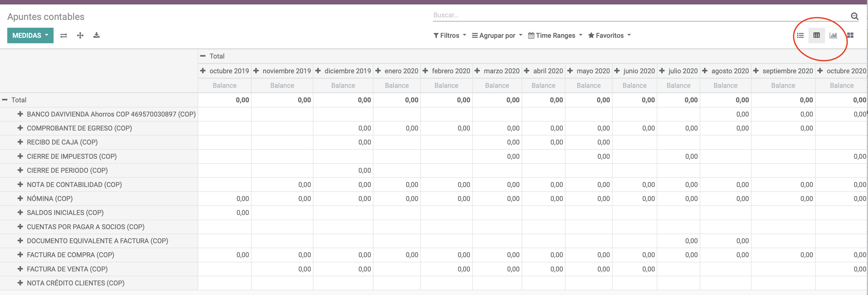Click Total balance cell for octubre 2019
Screen dimensions: 868x295
225,100
